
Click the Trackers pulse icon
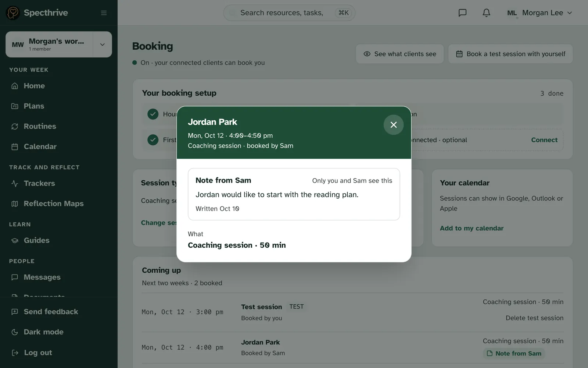(15, 183)
